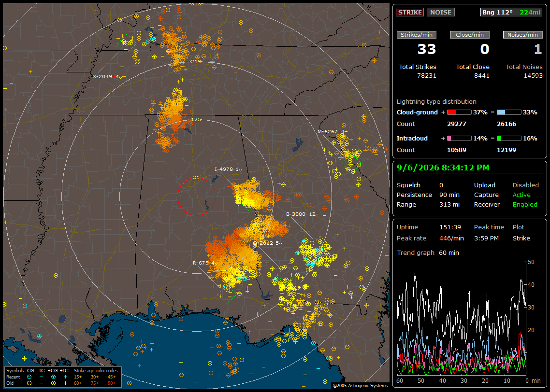The width and height of the screenshot is (550, 392).
Task: Click the 60 min trend graph
Action: 462,318
